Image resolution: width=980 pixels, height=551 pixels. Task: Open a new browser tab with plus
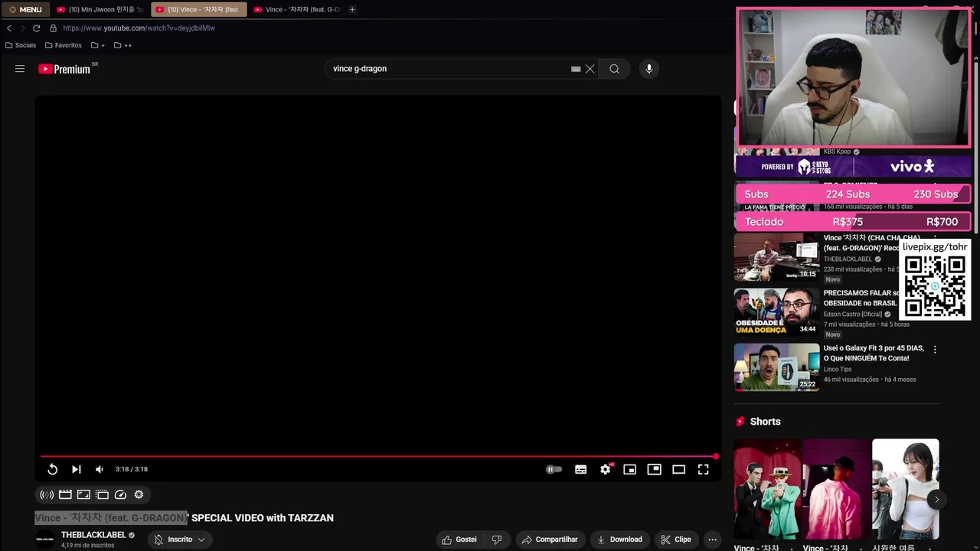click(x=352, y=9)
